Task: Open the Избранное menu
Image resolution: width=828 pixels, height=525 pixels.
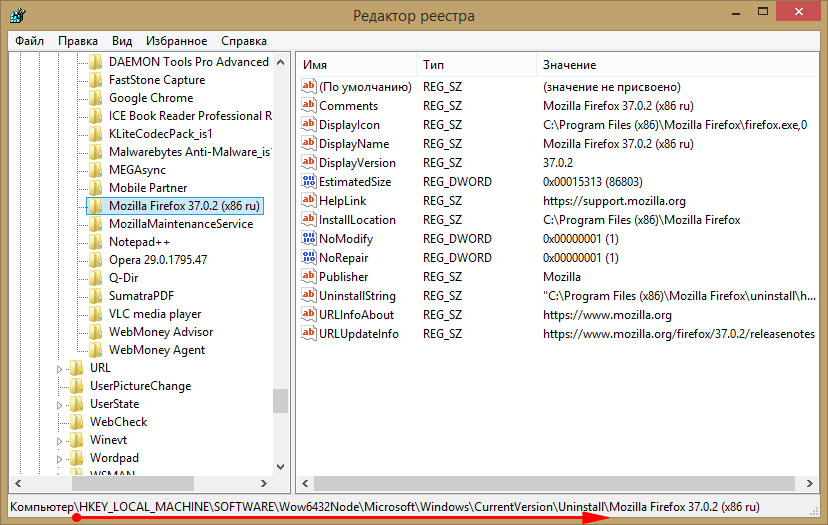Action: [176, 41]
